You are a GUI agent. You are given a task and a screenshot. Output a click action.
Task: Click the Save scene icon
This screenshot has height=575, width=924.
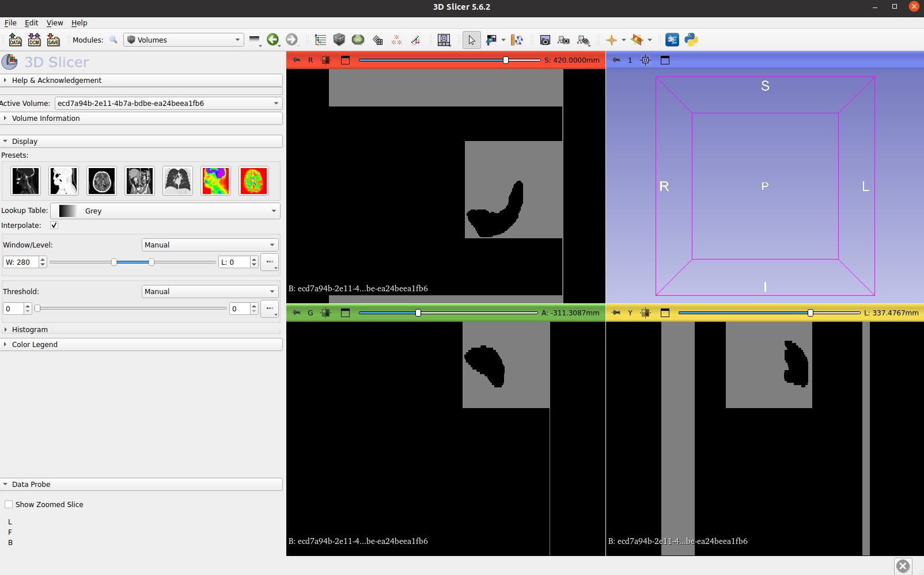coord(54,40)
